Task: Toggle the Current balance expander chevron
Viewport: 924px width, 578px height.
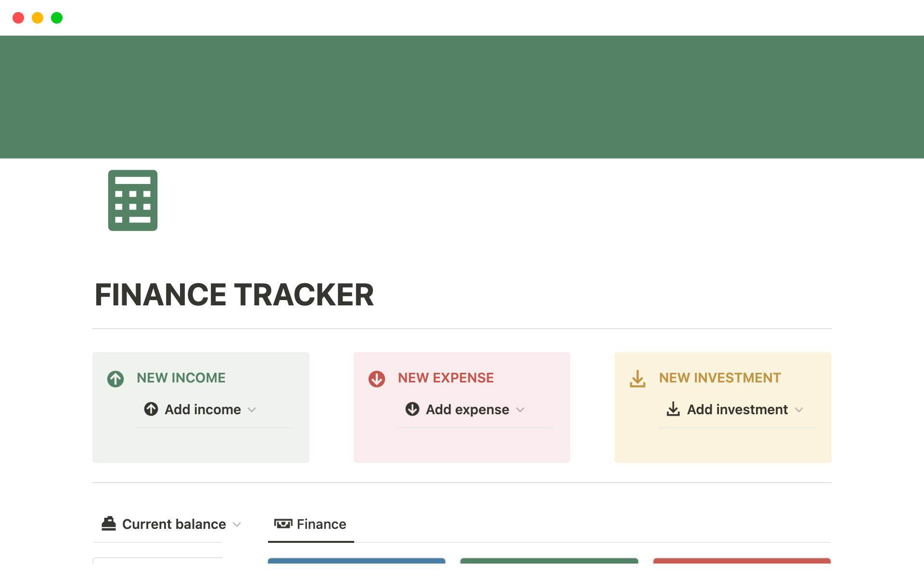Action: click(x=238, y=524)
